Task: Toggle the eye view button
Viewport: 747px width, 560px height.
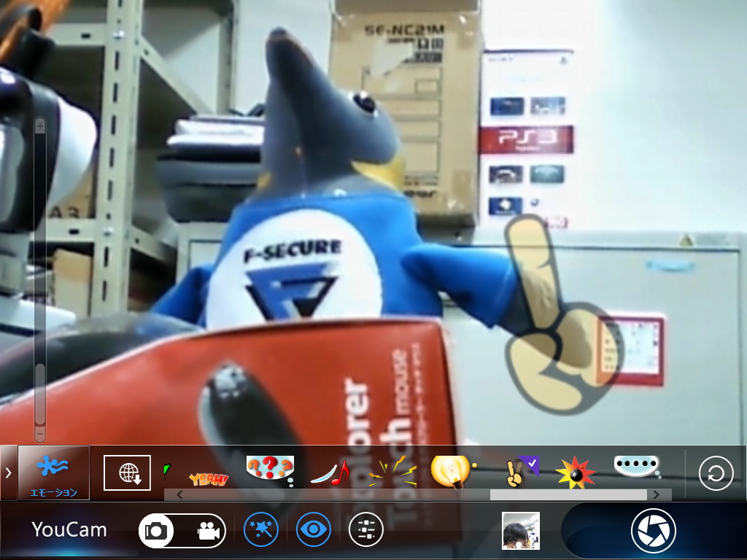Action: click(x=313, y=529)
